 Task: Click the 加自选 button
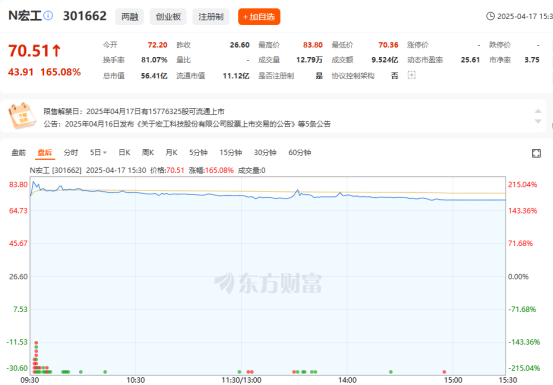259,17
